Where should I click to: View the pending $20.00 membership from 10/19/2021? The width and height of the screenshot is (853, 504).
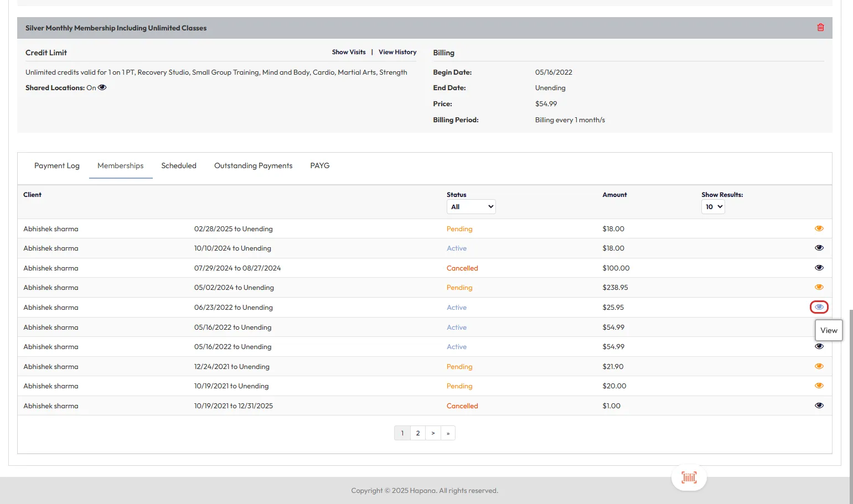pyautogui.click(x=819, y=386)
